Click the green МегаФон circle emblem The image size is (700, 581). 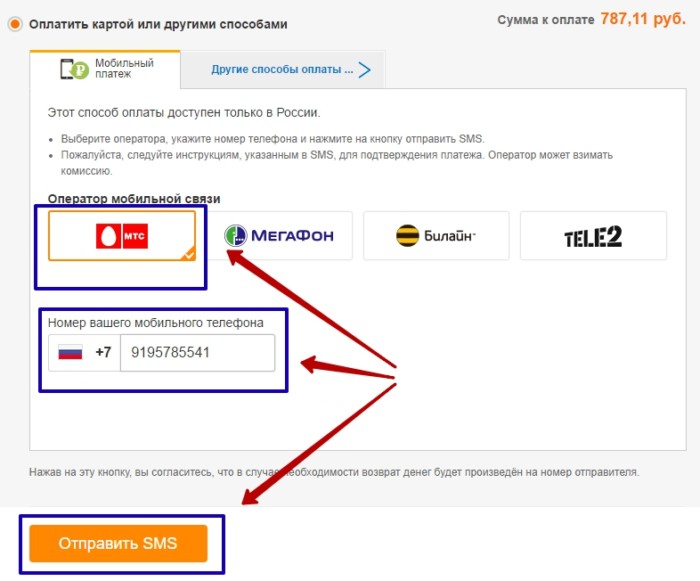click(x=236, y=236)
